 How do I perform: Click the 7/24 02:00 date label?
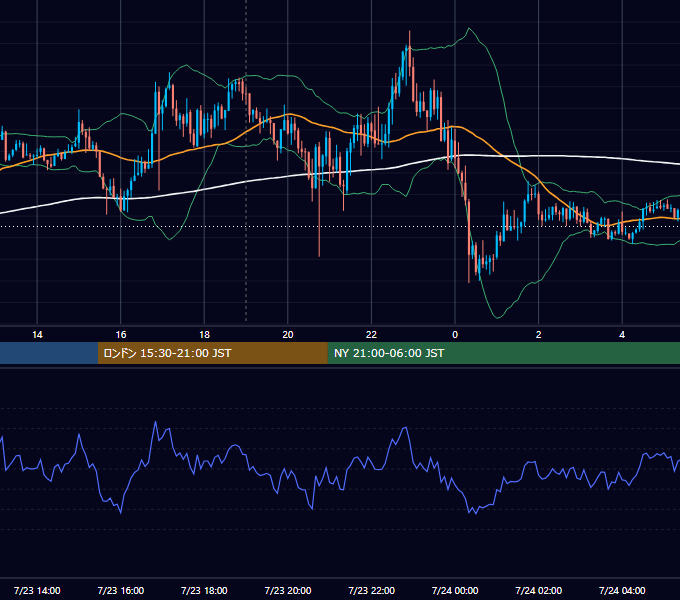(x=539, y=590)
